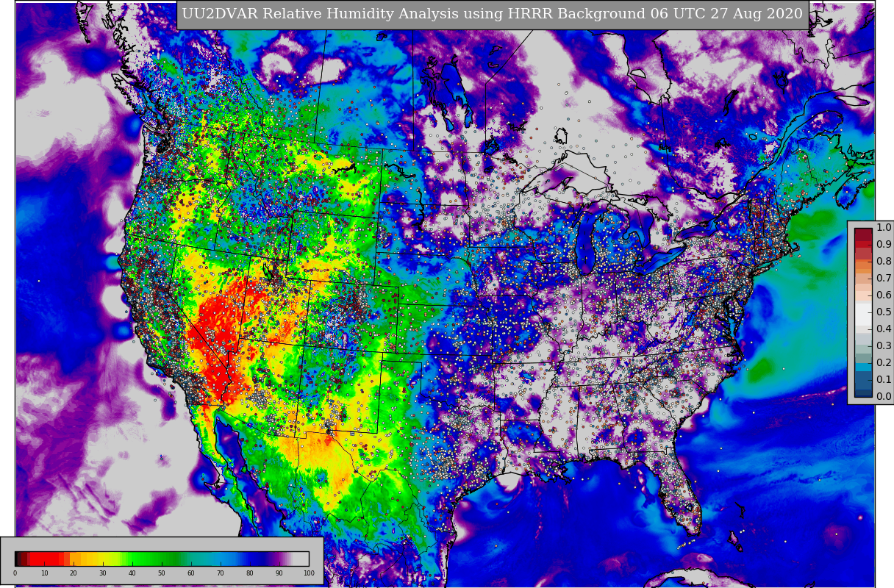Pick the green segment near 50 on humidity colorbar
This screenshot has height=588, width=894.
(162, 559)
